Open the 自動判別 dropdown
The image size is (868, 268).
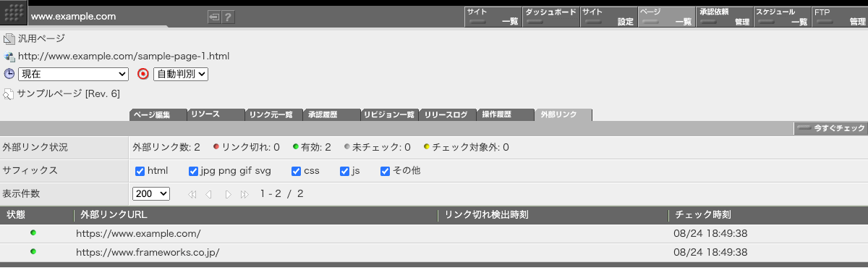tap(180, 74)
